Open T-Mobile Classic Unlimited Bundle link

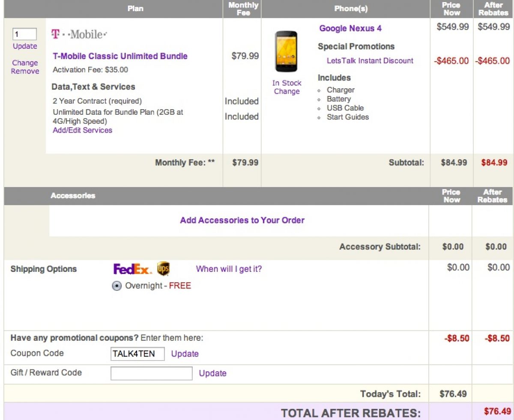pyautogui.click(x=120, y=56)
